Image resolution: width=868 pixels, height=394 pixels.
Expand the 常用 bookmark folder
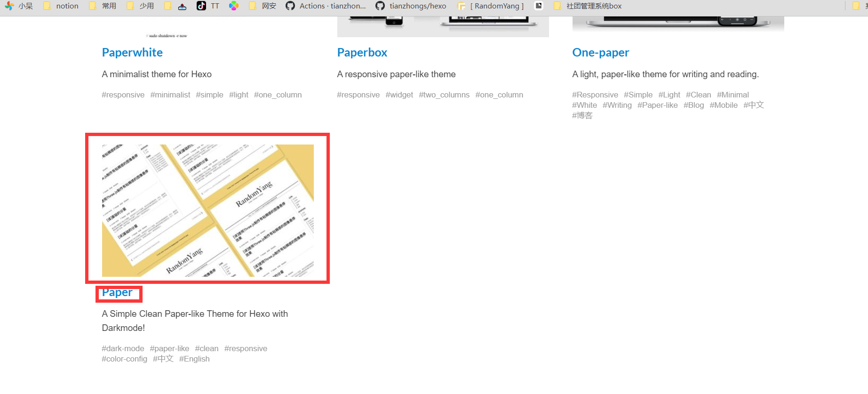103,6
